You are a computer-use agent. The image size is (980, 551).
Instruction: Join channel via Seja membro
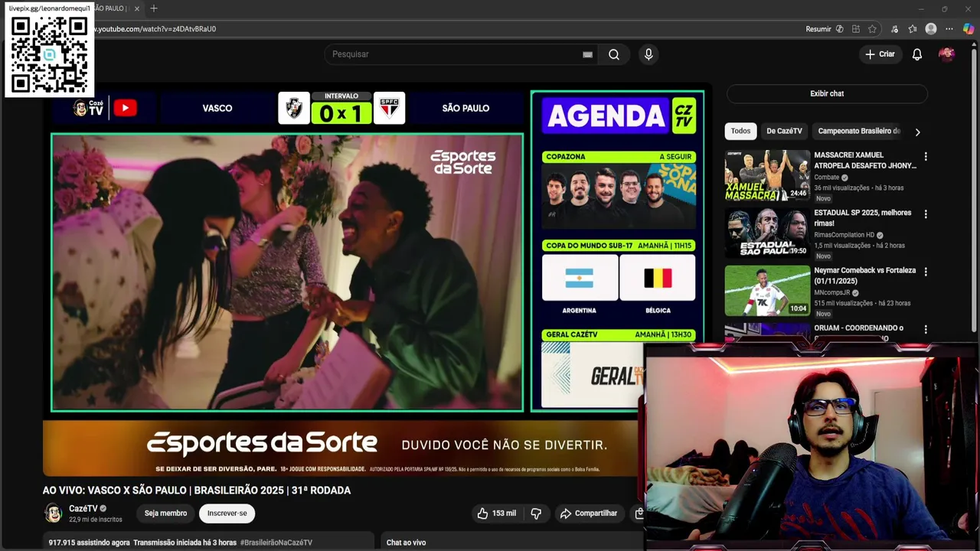click(x=165, y=514)
